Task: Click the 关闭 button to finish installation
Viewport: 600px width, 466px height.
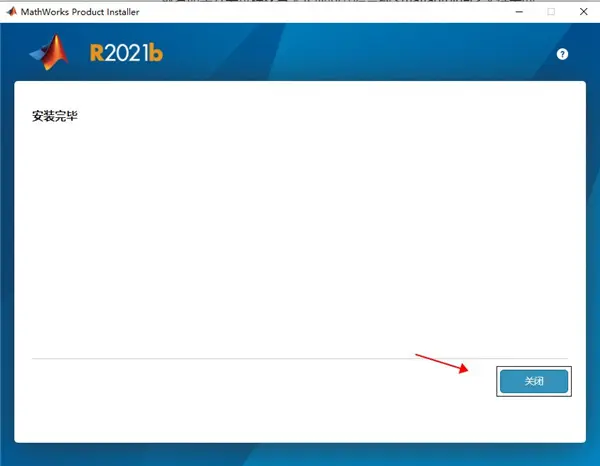Action: pos(534,381)
